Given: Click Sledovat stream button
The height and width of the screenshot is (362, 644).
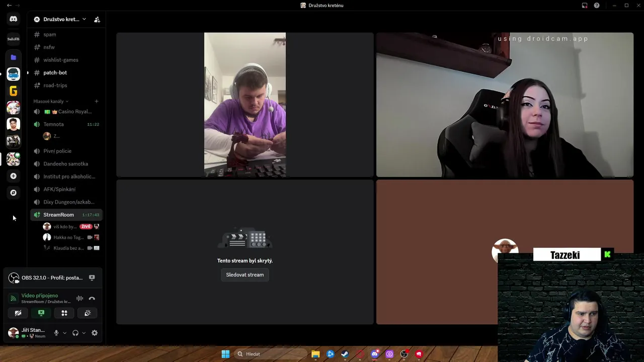Looking at the screenshot, I should [x=245, y=275].
